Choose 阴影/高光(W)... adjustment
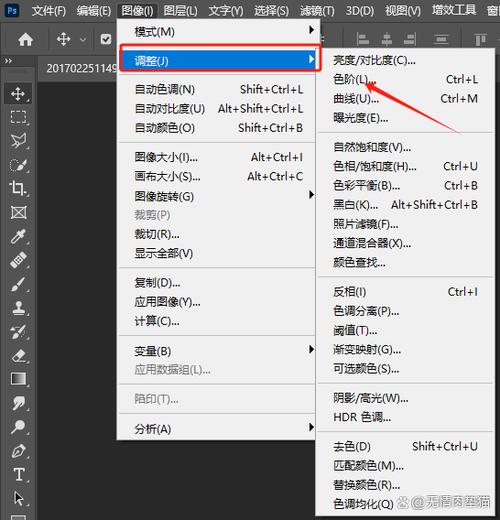500x520 pixels. (x=405, y=398)
